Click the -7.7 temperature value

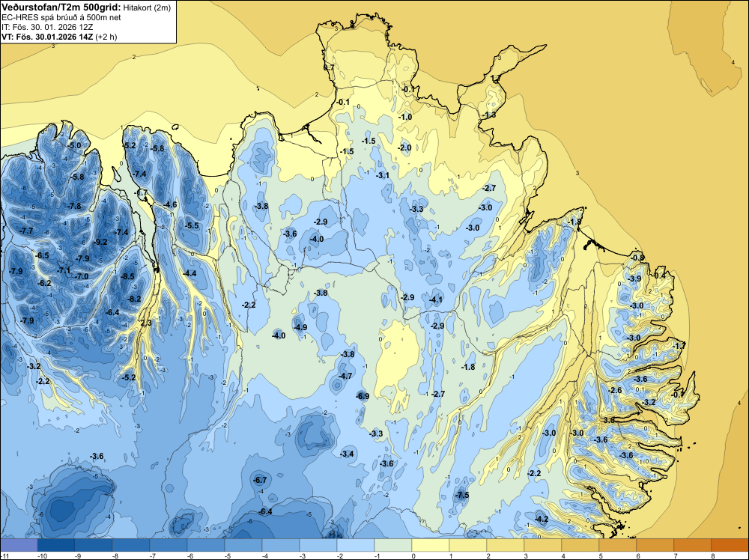pyautogui.click(x=26, y=231)
